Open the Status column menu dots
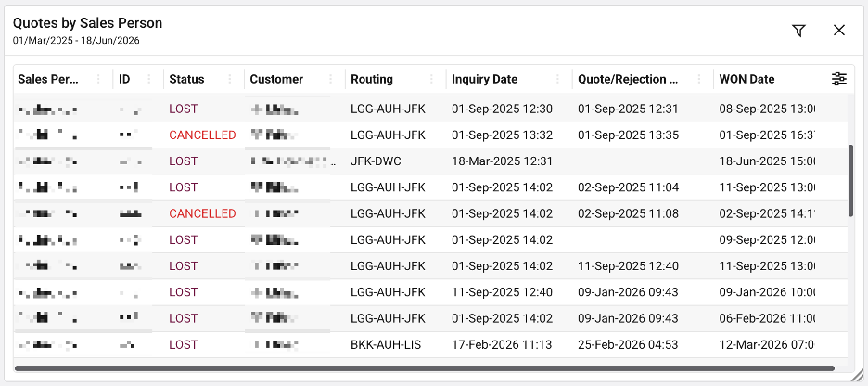The height and width of the screenshot is (386, 868). tap(230, 79)
